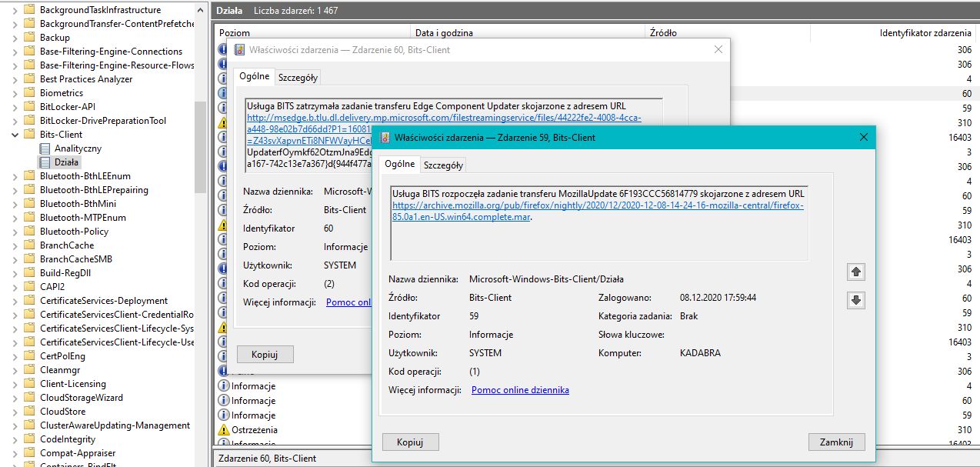
Task: Click Kopiuj in the Zdarzenie 60 dialog
Action: pyautogui.click(x=265, y=355)
